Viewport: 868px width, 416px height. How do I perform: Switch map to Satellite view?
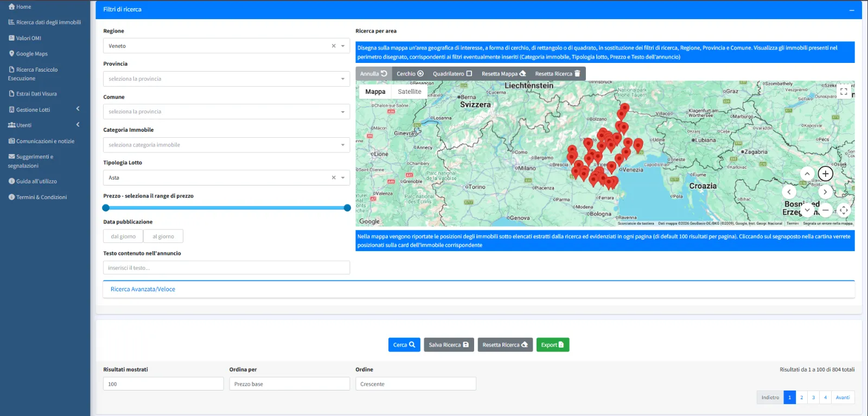tap(410, 92)
